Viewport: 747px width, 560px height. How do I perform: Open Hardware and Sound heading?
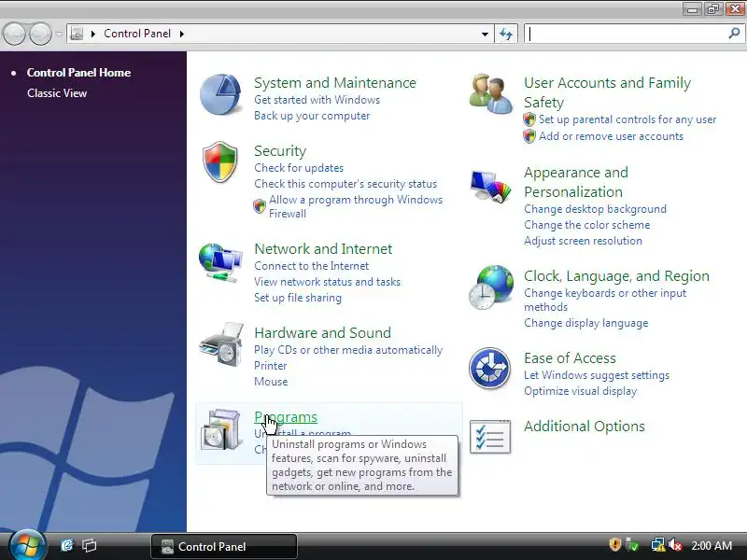(x=322, y=333)
